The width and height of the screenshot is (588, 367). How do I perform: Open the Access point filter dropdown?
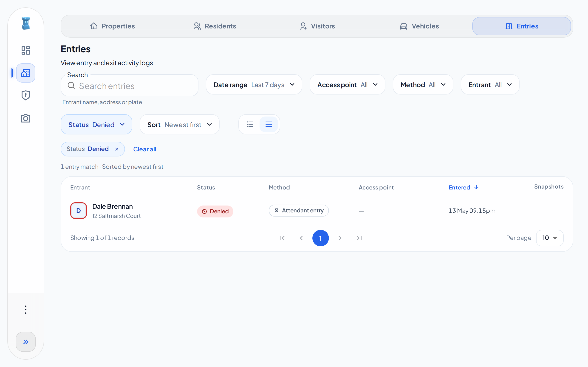(347, 85)
